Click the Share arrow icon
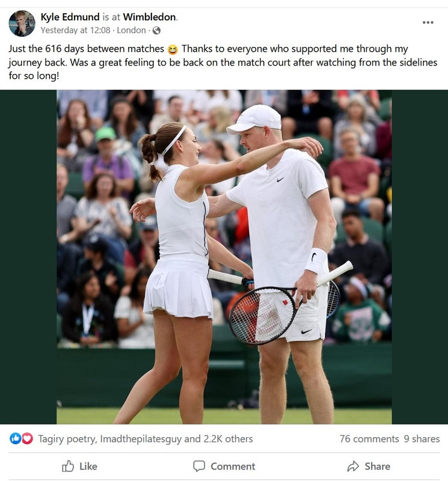The height and width of the screenshot is (481, 448). pyautogui.click(x=353, y=467)
